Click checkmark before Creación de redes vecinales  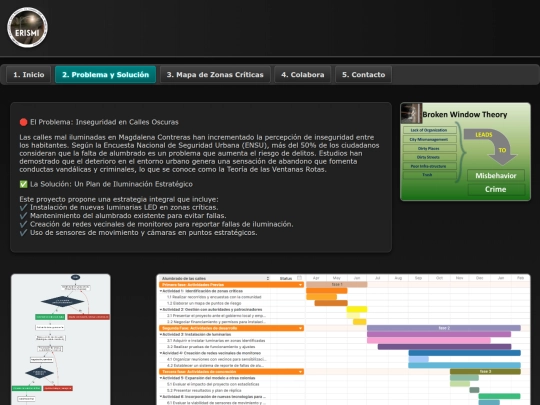coord(23,224)
